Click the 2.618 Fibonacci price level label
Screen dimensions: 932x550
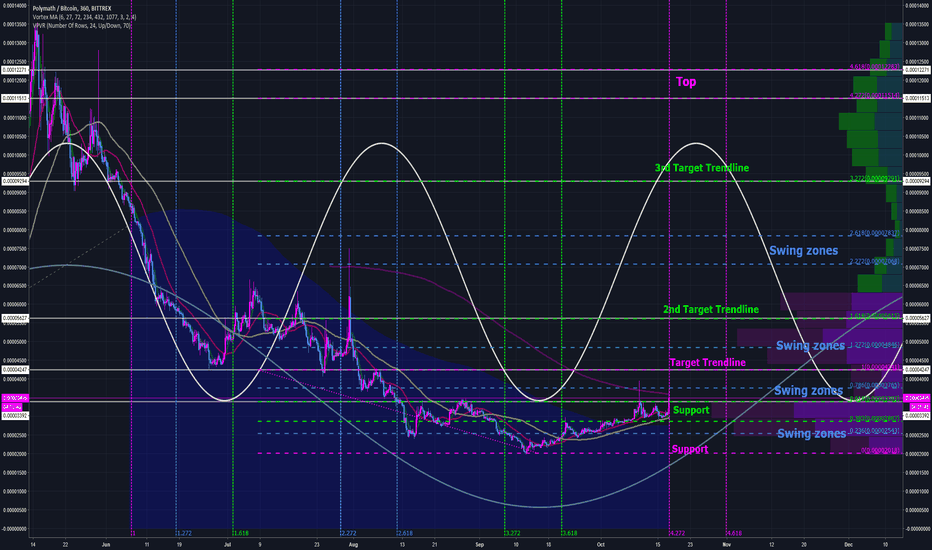875,232
